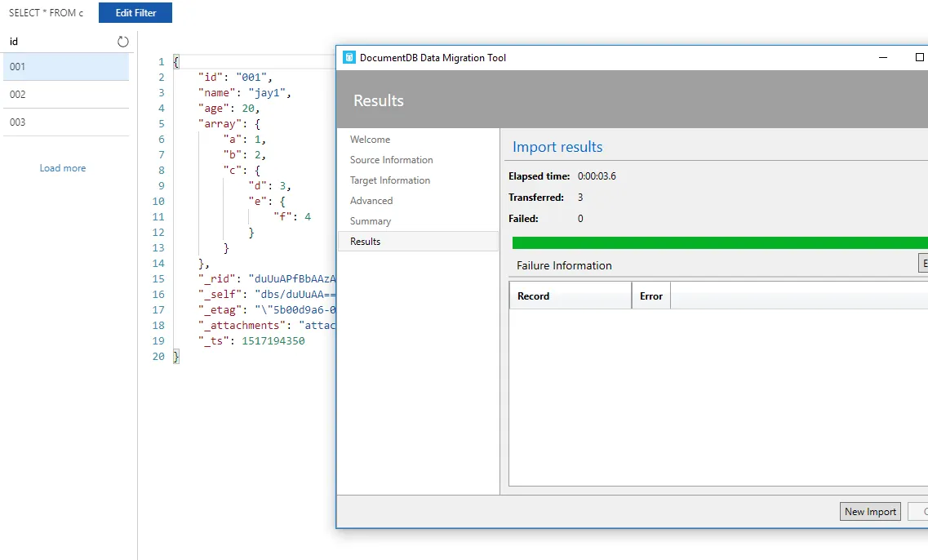
Task: Click the "d": 3 line in JSON
Action: (x=270, y=186)
